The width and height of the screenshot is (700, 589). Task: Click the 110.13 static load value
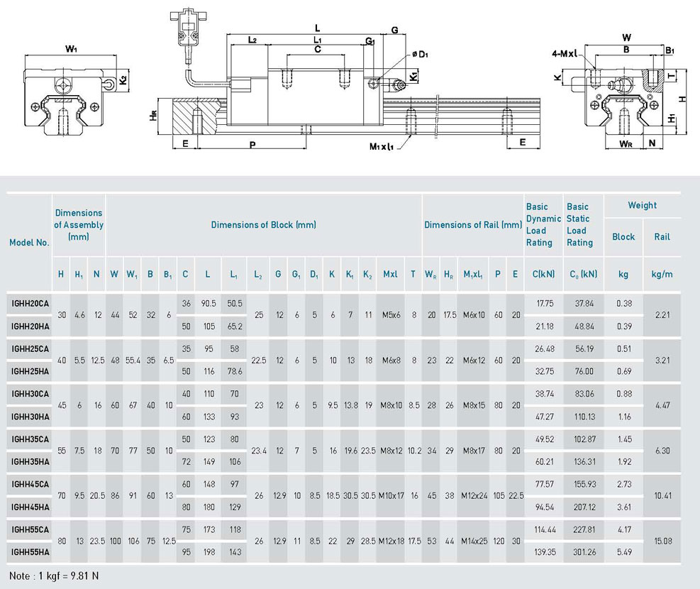point(584,417)
